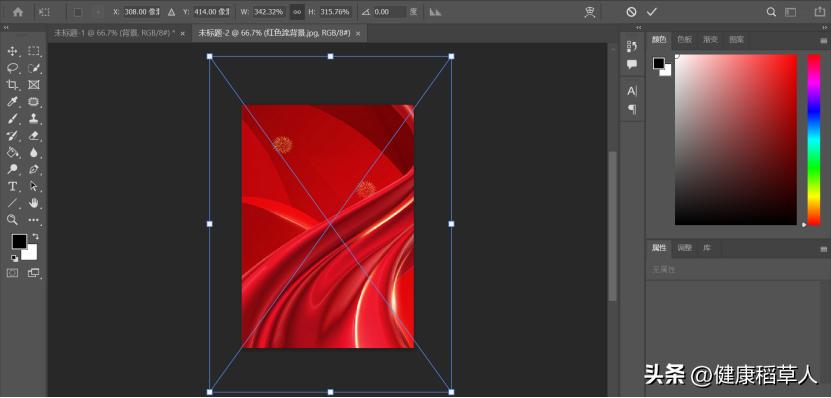Expand the icon dock with double arrow
This screenshot has height=398, width=831.
pyautogui.click(x=639, y=28)
